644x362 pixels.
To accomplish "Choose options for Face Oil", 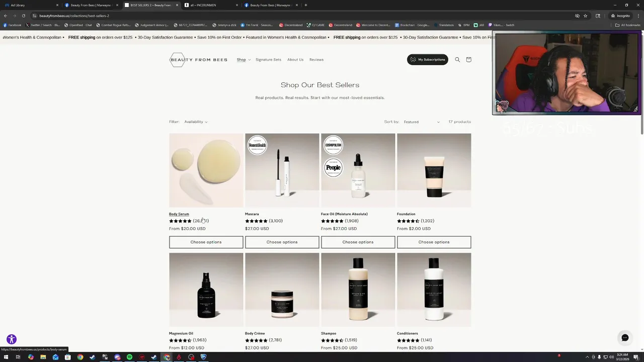I will point(358,242).
